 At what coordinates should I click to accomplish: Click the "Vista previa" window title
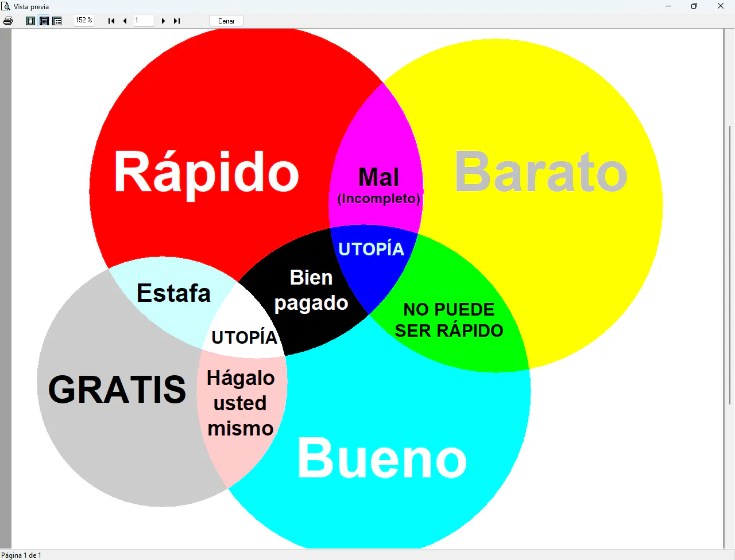31,7
